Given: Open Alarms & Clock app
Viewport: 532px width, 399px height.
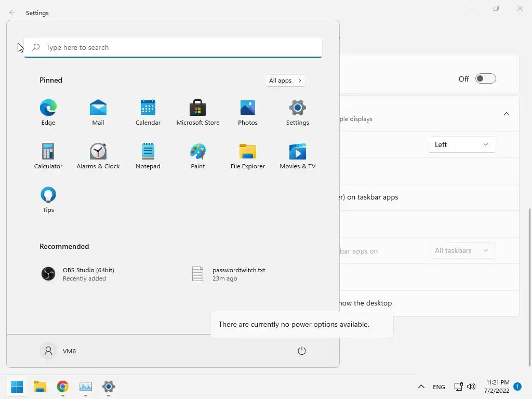Looking at the screenshot, I should [98, 156].
